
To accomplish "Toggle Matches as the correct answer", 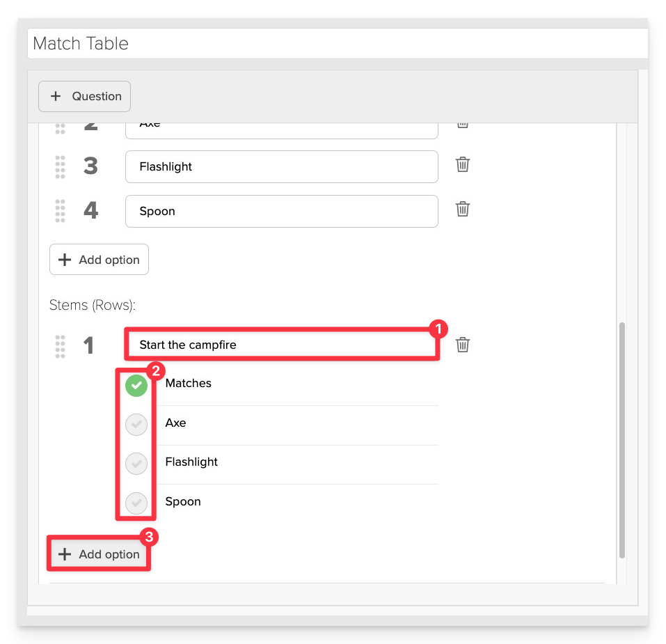I will click(x=136, y=386).
